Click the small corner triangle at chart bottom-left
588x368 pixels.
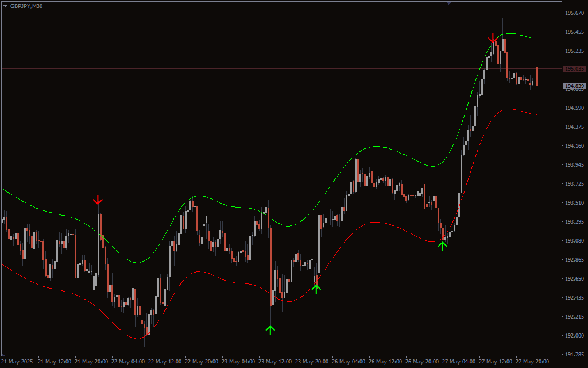click(x=3, y=354)
